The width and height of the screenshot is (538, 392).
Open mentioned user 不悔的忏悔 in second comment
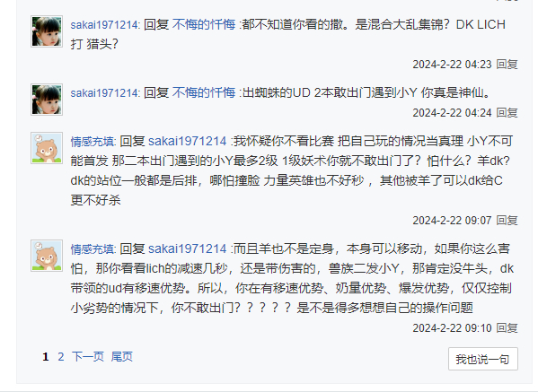click(204, 93)
